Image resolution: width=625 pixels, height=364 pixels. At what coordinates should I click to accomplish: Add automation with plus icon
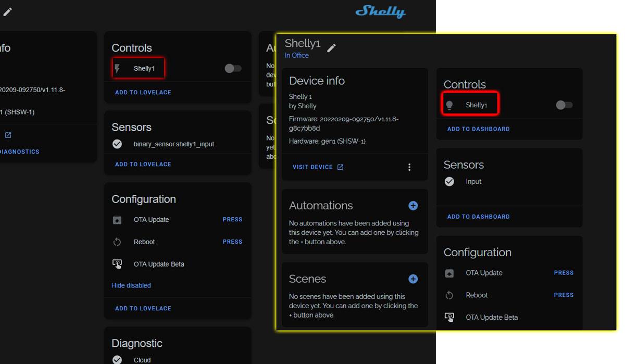click(413, 206)
